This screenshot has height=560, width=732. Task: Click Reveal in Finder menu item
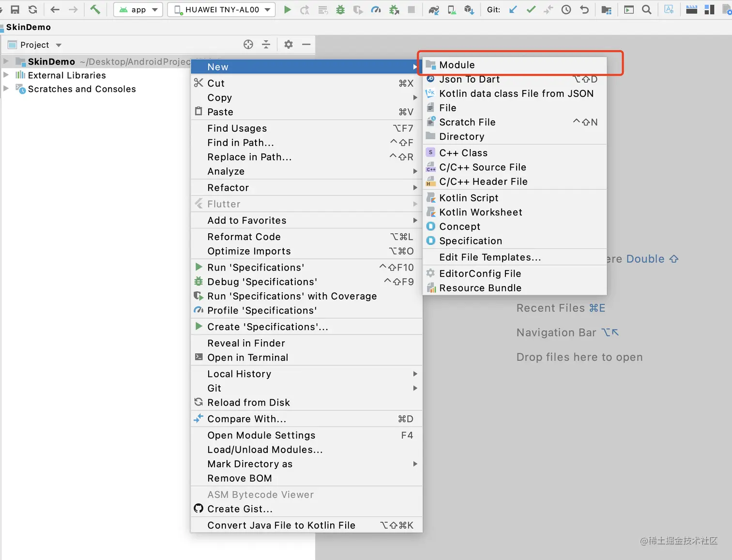pos(307,343)
